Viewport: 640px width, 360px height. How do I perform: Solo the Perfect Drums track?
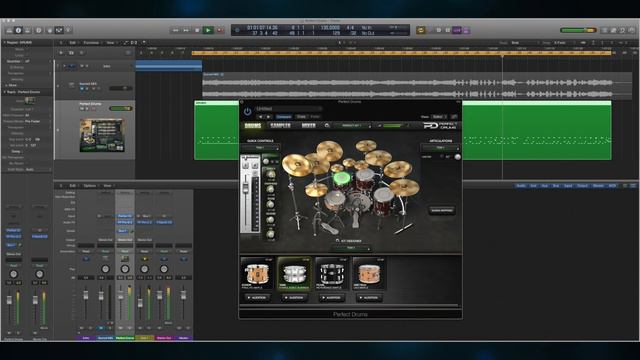coord(87,109)
